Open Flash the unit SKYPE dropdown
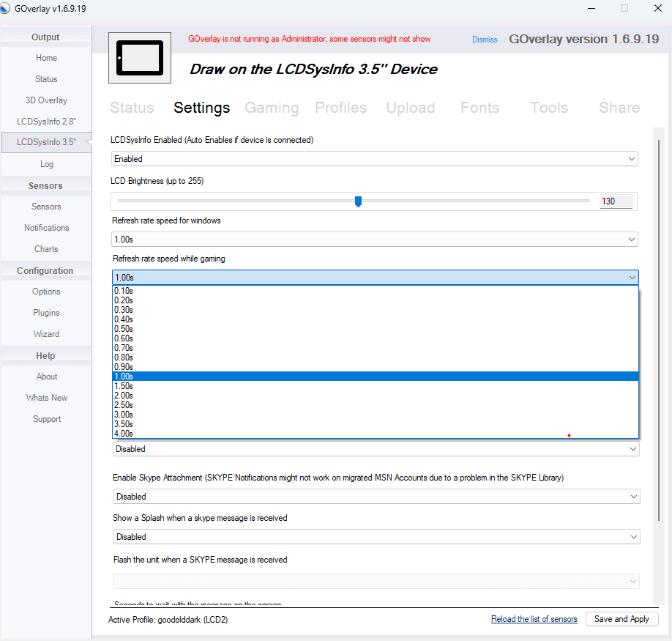The height and width of the screenshot is (641, 672). click(376, 582)
